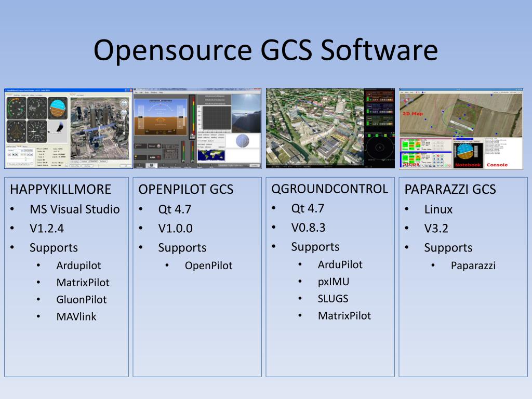Click the 'Notebook' label in Paparazzi screenshot
This screenshot has width=532, height=399.
pos(468,165)
